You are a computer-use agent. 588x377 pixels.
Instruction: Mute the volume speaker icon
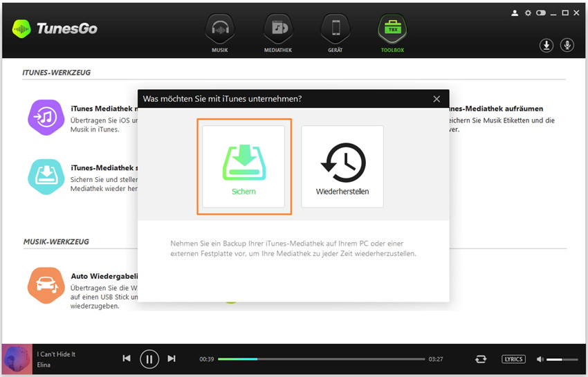(540, 360)
